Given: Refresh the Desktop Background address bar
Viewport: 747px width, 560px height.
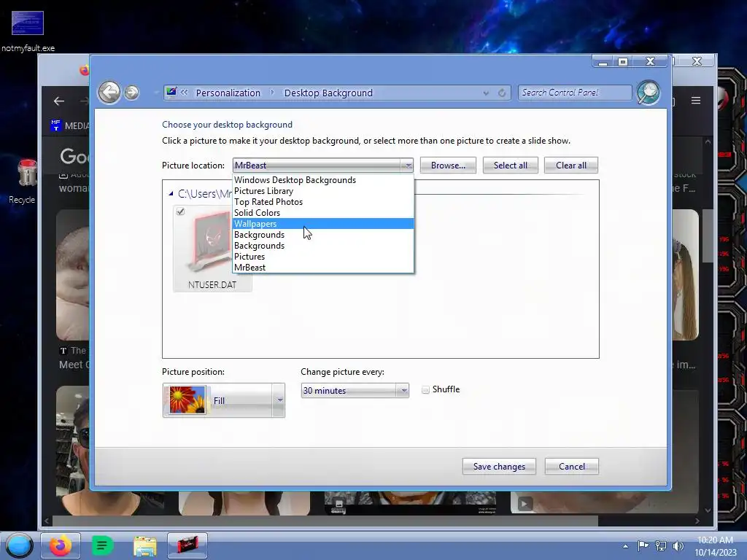Looking at the screenshot, I should (x=502, y=93).
